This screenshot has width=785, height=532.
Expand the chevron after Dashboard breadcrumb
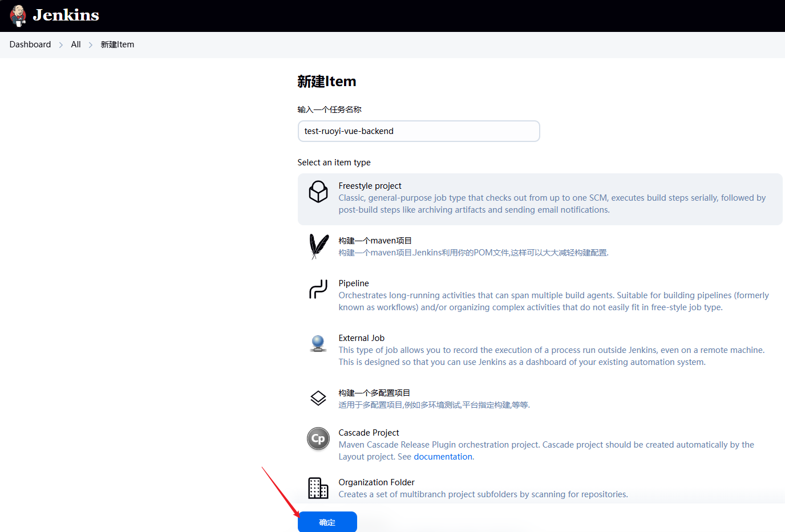pyautogui.click(x=61, y=45)
